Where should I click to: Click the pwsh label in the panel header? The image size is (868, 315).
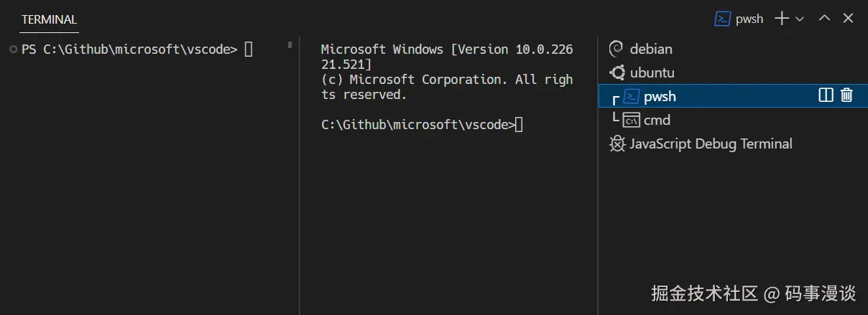click(x=749, y=19)
